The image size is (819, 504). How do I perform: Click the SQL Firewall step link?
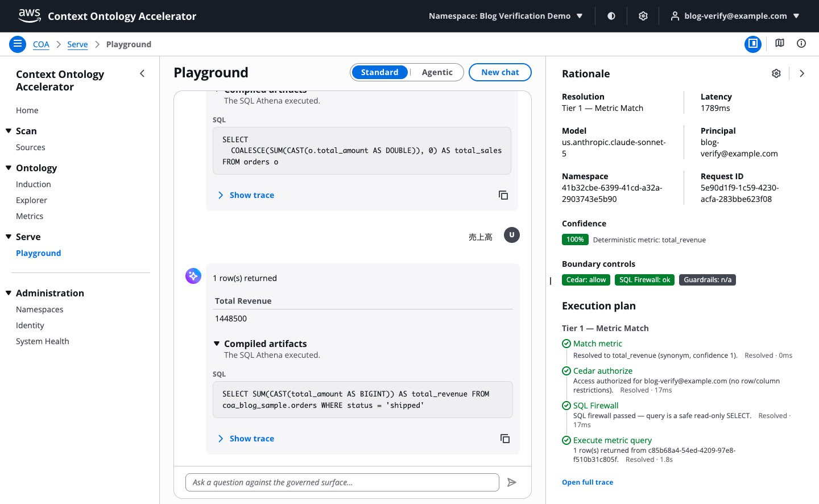click(x=596, y=406)
